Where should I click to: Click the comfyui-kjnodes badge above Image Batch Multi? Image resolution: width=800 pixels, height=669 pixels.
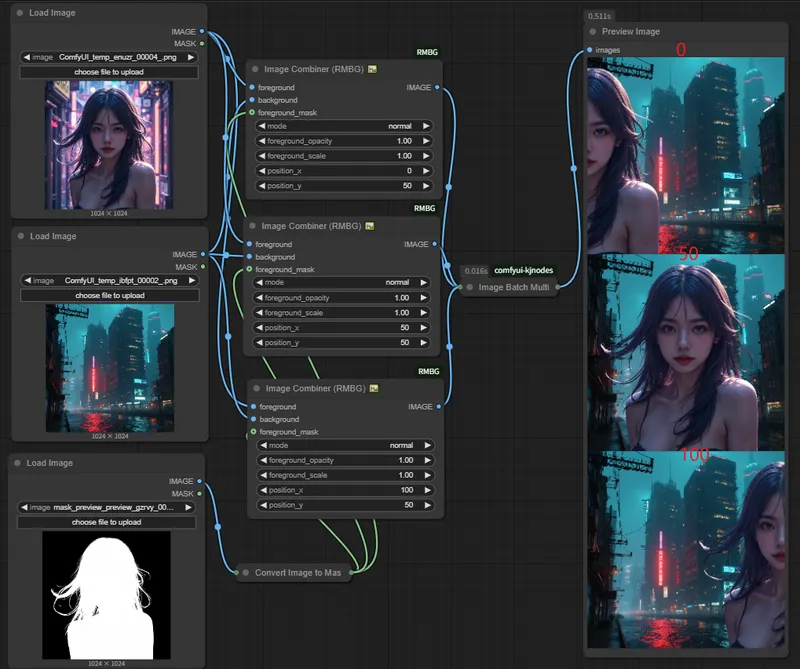[x=523, y=270]
